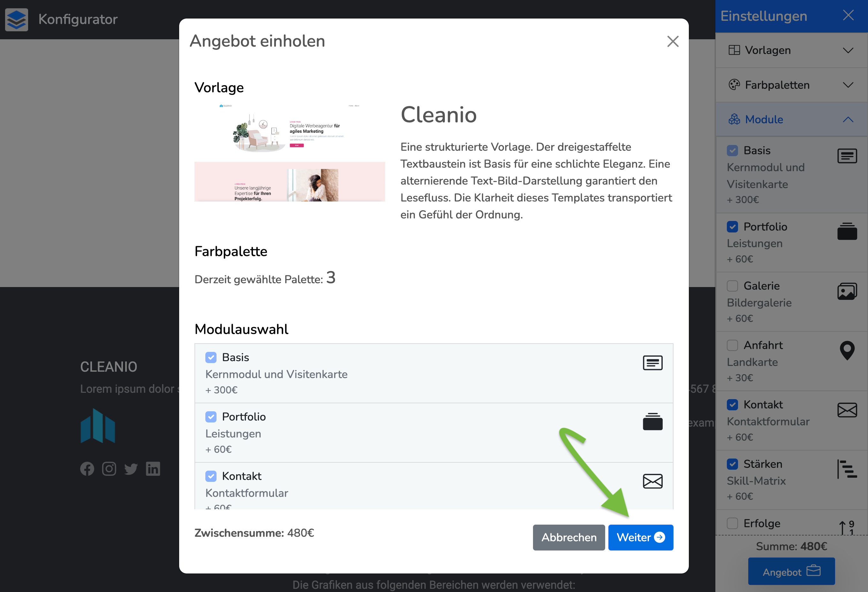Open the Instagram social icon
This screenshot has height=592, width=868.
point(109,469)
